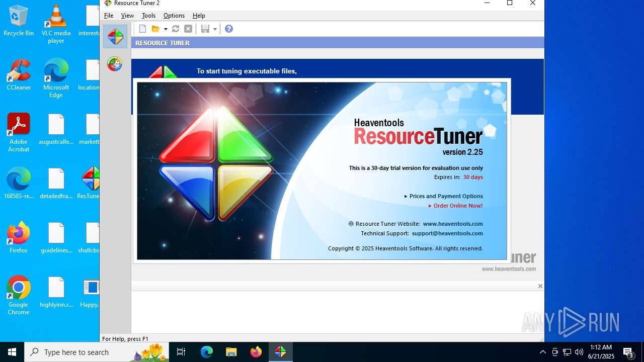Screen dimensions: 644x362
Task: Open the Tools menu
Action: (x=148, y=16)
